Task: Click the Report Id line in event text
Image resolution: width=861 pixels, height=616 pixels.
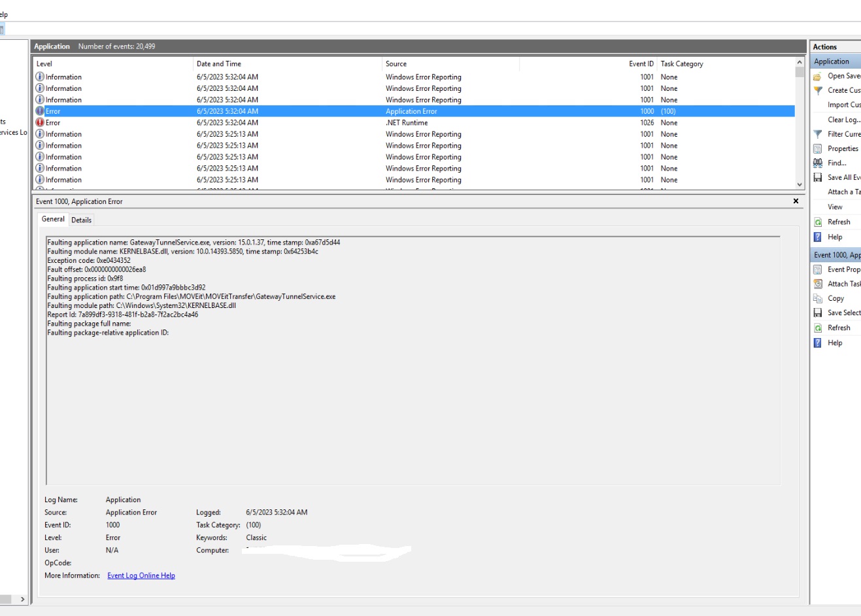Action: coord(122,315)
